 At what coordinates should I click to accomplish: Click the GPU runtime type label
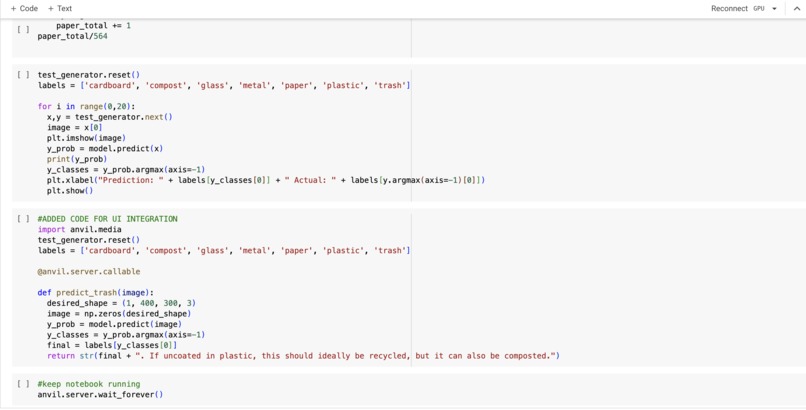pos(759,9)
